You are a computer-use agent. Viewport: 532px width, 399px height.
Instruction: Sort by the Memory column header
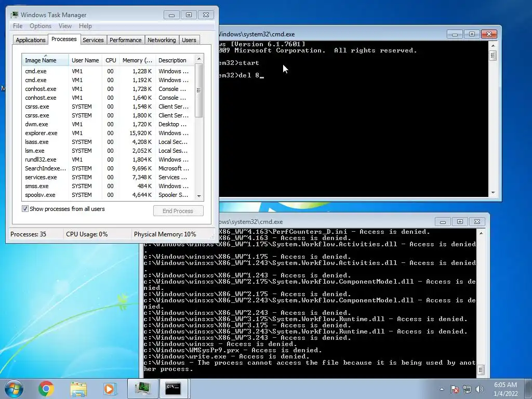[x=137, y=60]
